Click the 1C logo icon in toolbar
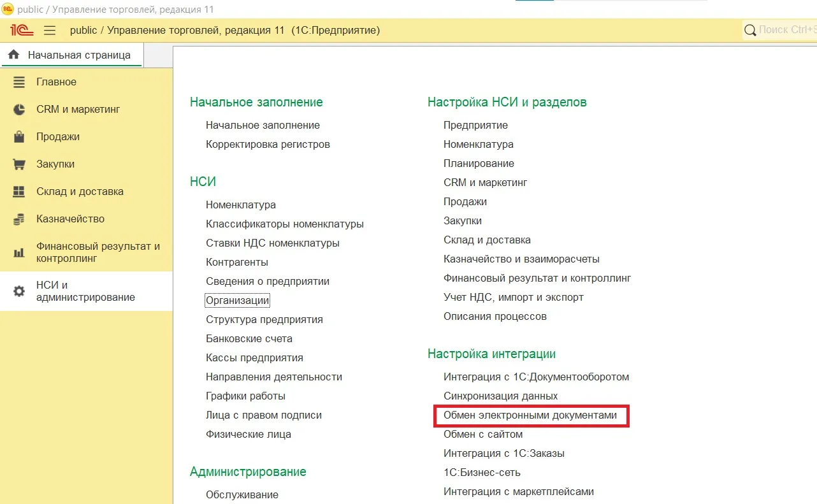The height and width of the screenshot is (504, 817). tap(22, 30)
